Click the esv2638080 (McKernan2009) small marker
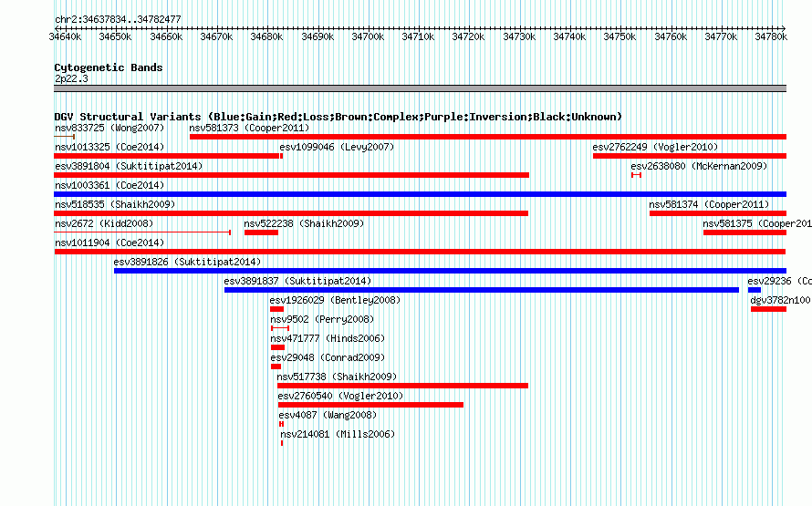 [x=637, y=175]
